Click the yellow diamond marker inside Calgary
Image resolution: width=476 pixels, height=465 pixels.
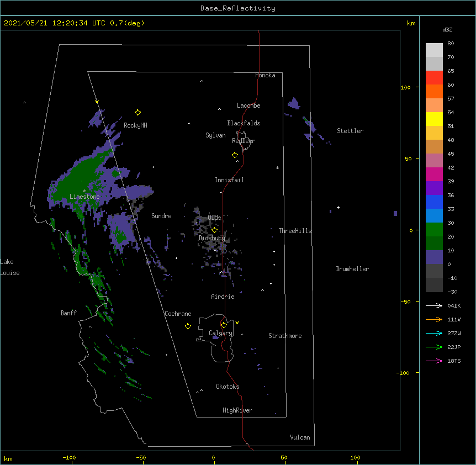[224, 325]
